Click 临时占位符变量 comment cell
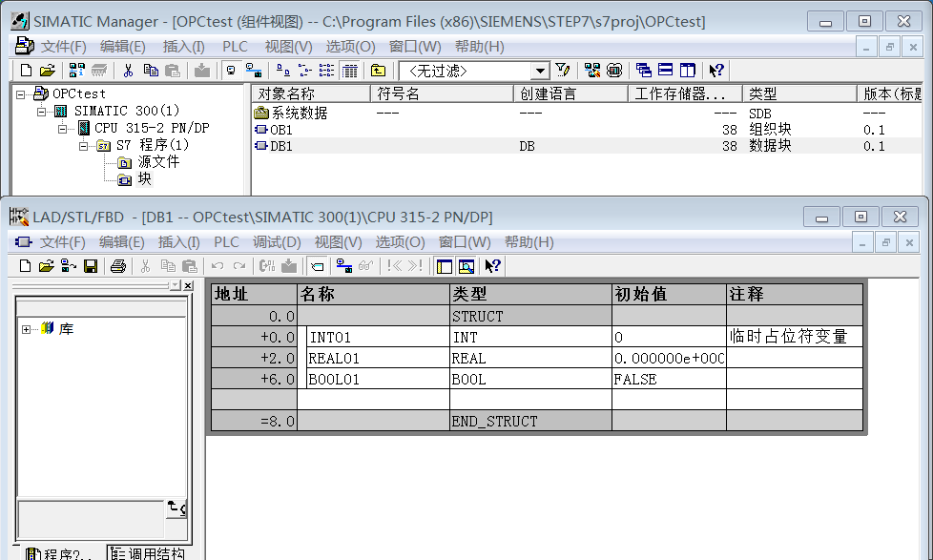This screenshot has height=560, width=933. click(795, 337)
